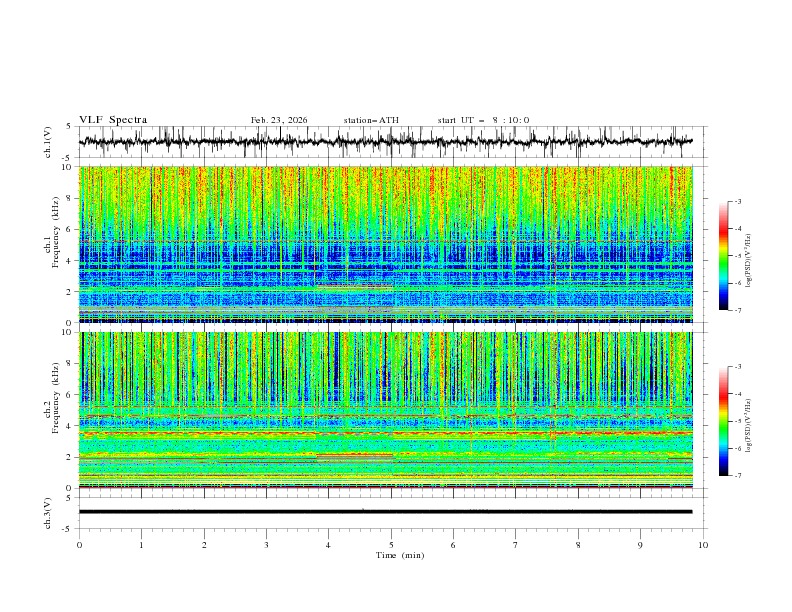Click time axis tick label "6"
792x612 pixels.
coord(453,545)
